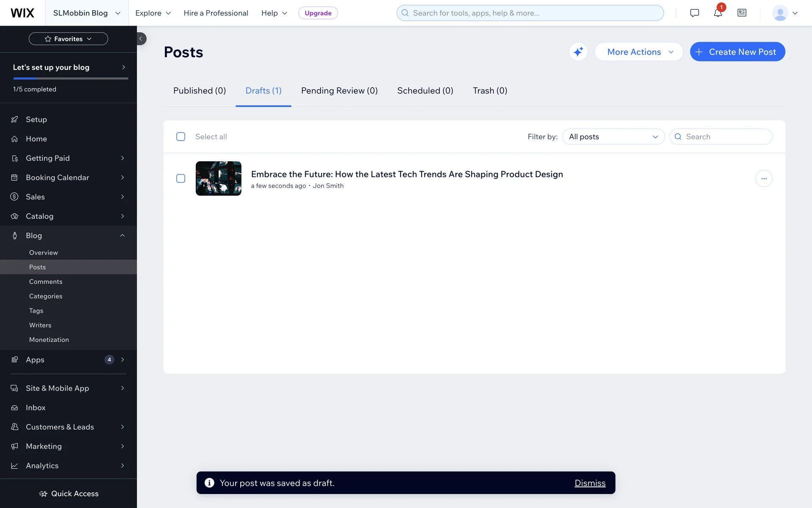
Task: Open the news feed icon in header
Action: click(742, 13)
